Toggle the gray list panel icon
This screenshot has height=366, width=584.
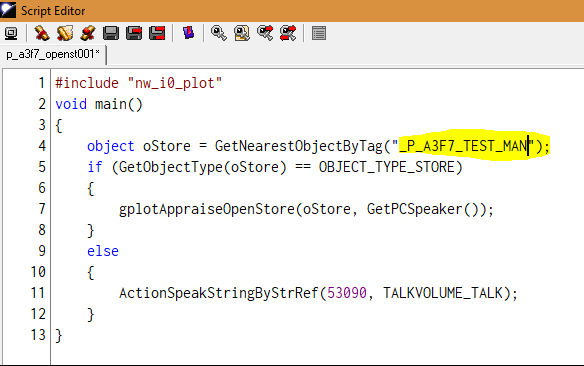coord(319,34)
